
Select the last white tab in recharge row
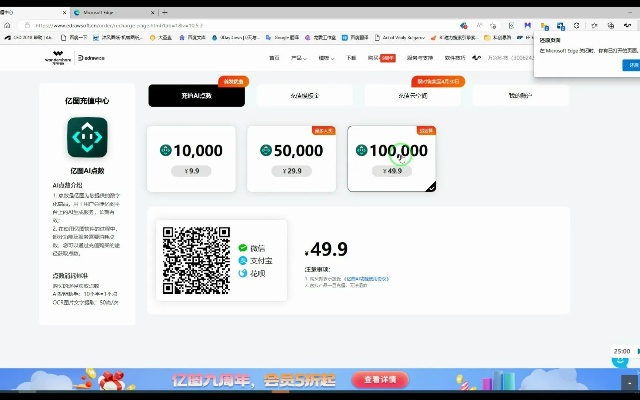(520, 96)
